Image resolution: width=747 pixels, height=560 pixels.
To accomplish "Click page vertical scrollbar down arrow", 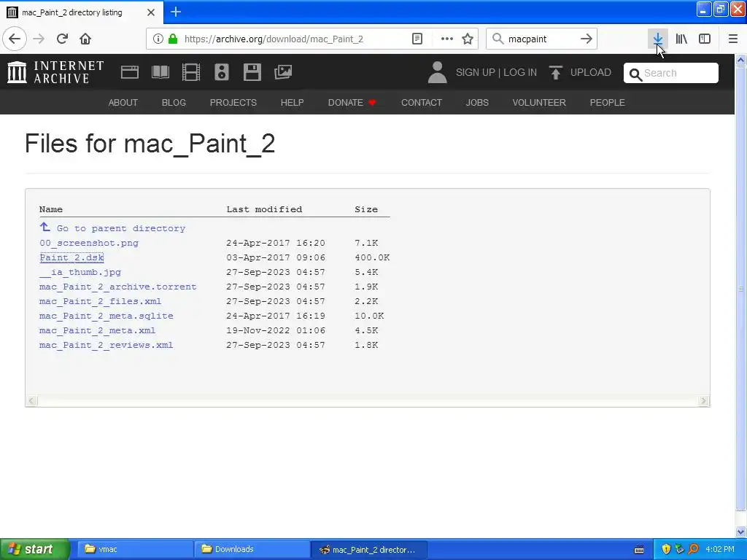I will 741,532.
